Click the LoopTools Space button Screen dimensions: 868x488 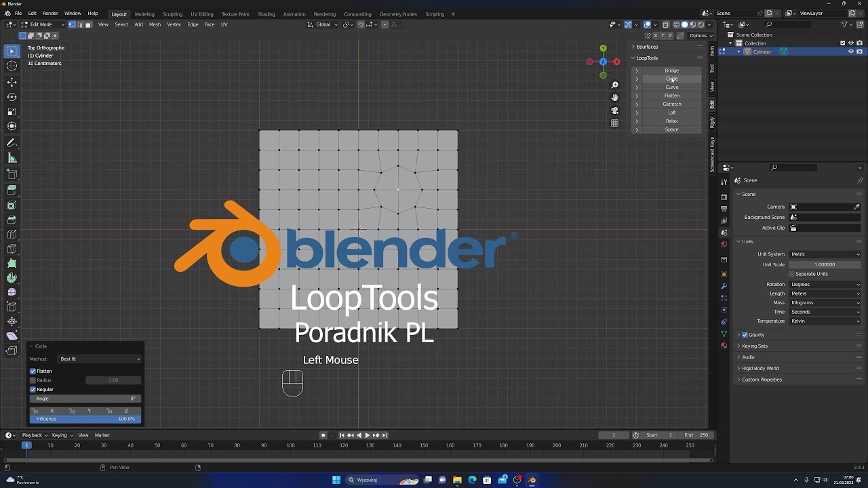pyautogui.click(x=671, y=129)
